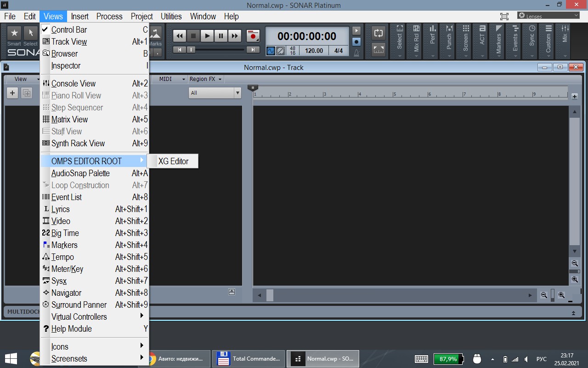Image resolution: width=588 pixels, height=368 pixels.
Task: Rewind the transport
Action: pos(180,35)
